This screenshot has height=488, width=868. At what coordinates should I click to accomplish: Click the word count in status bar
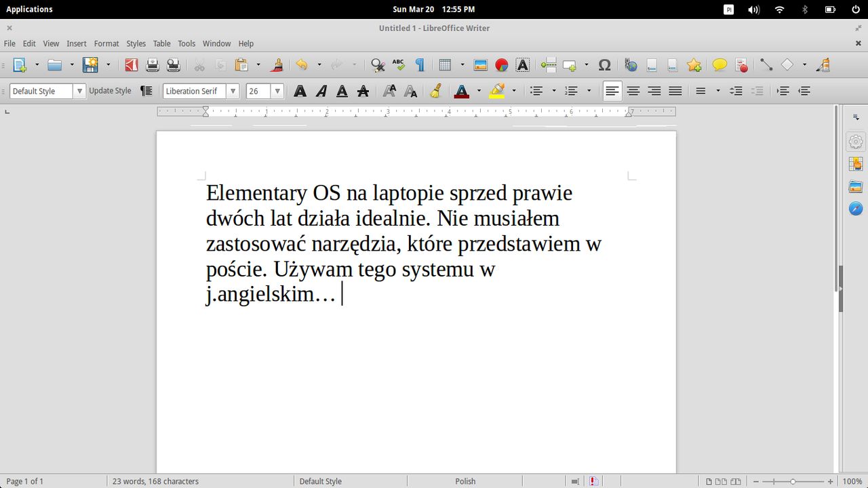pyautogui.click(x=155, y=481)
